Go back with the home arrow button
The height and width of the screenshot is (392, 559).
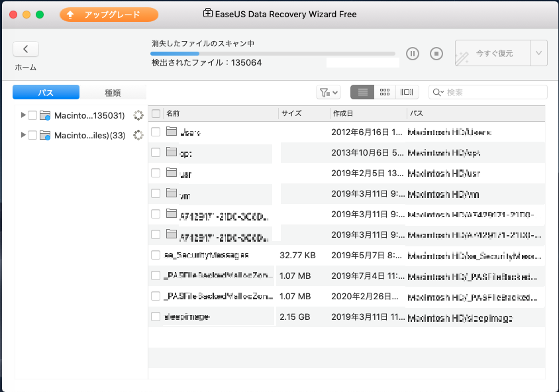tap(26, 49)
